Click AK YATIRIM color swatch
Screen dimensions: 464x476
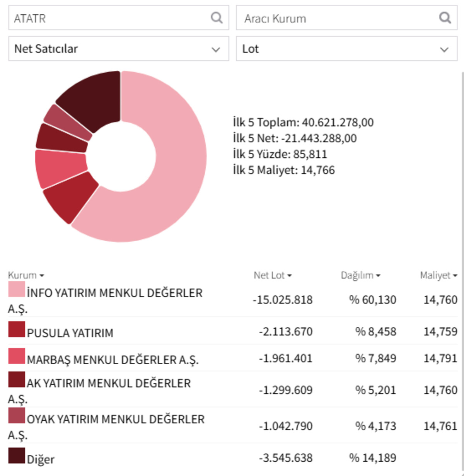[17, 380]
